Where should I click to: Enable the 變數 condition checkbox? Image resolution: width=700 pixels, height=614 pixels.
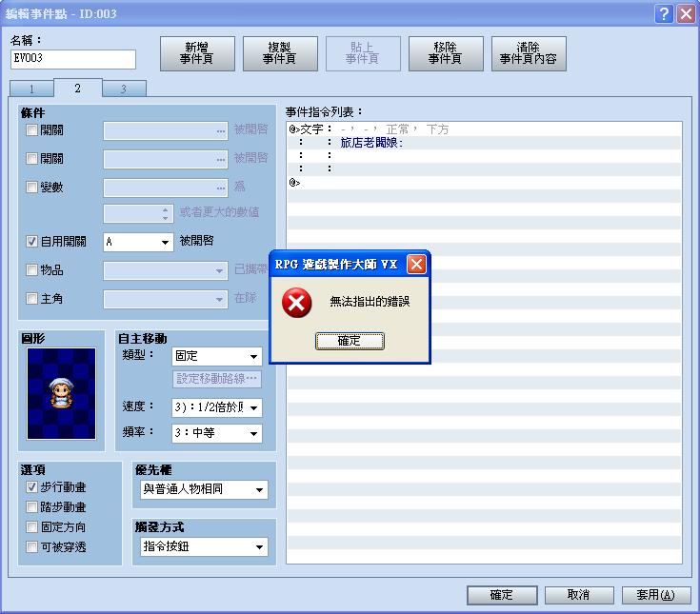click(x=31, y=187)
